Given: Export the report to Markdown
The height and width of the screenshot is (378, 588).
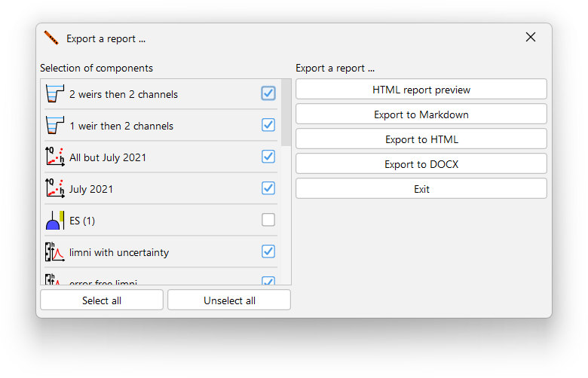Looking at the screenshot, I should click(421, 114).
